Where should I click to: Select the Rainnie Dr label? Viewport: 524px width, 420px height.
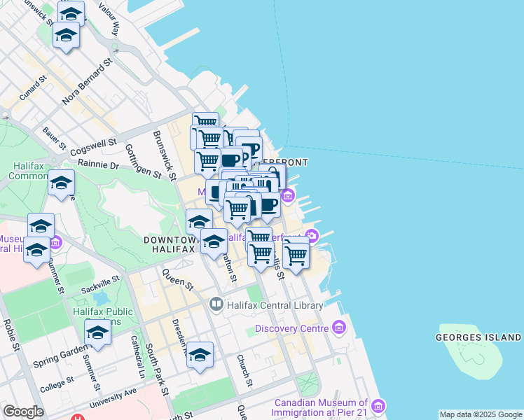[x=98, y=164]
